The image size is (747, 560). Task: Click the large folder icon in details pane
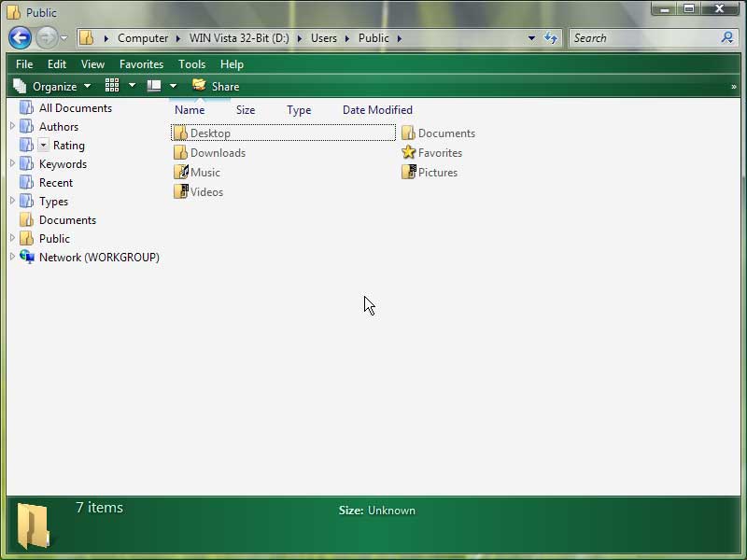[x=34, y=526]
